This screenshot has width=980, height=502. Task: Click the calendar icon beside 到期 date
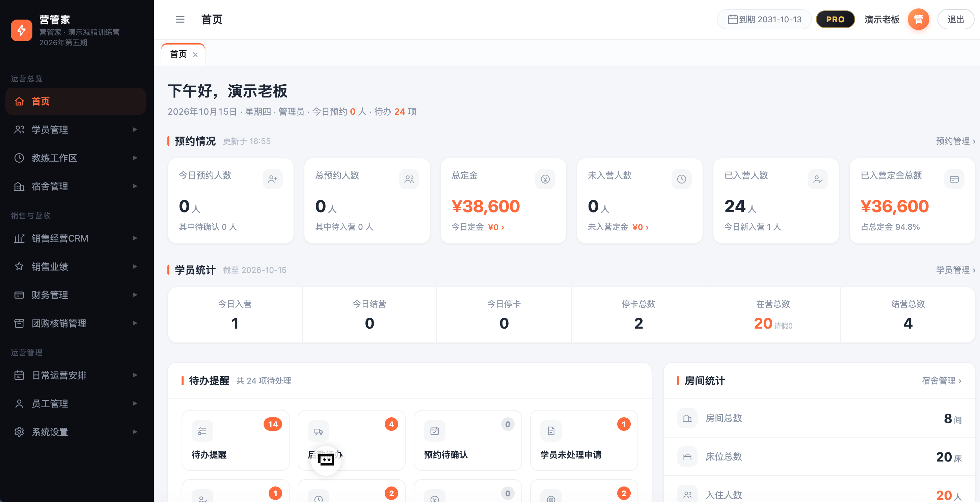[x=732, y=19]
